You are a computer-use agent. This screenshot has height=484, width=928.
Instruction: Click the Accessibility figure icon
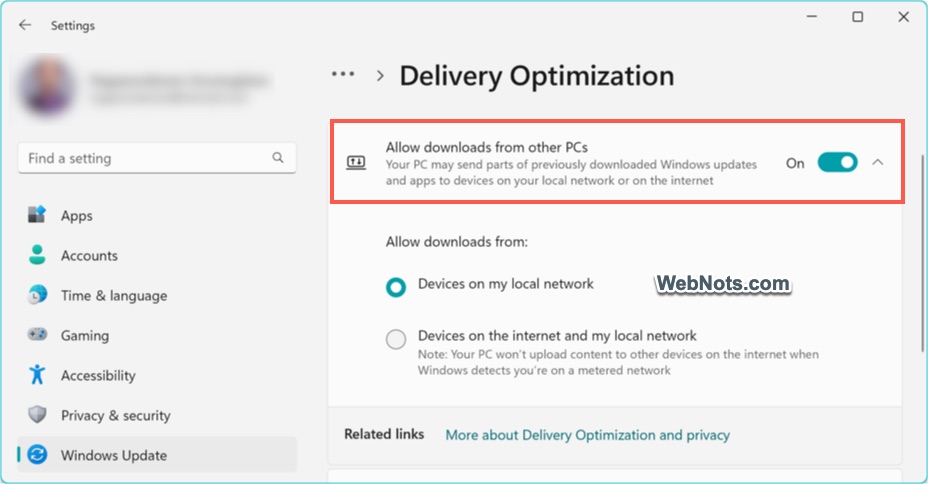pyautogui.click(x=38, y=375)
